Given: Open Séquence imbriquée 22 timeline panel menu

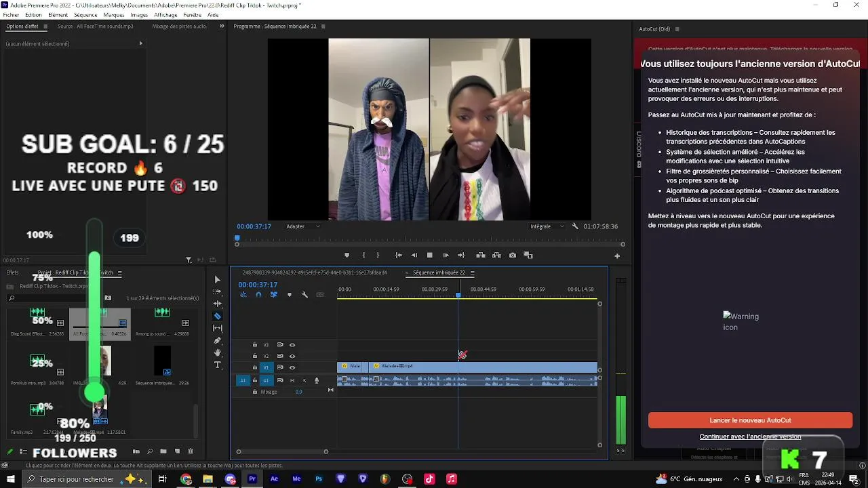Looking at the screenshot, I should click(x=473, y=272).
